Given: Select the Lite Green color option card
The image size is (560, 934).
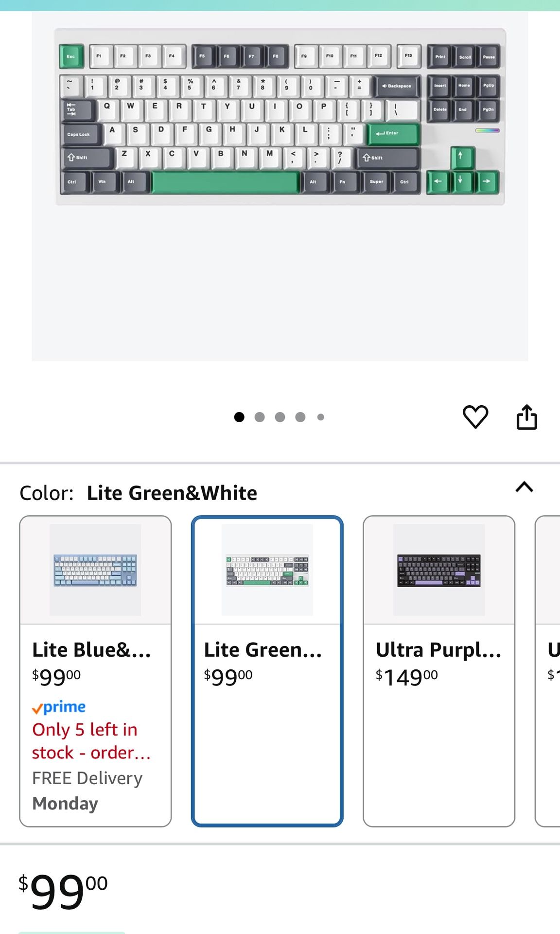Looking at the screenshot, I should click(267, 671).
